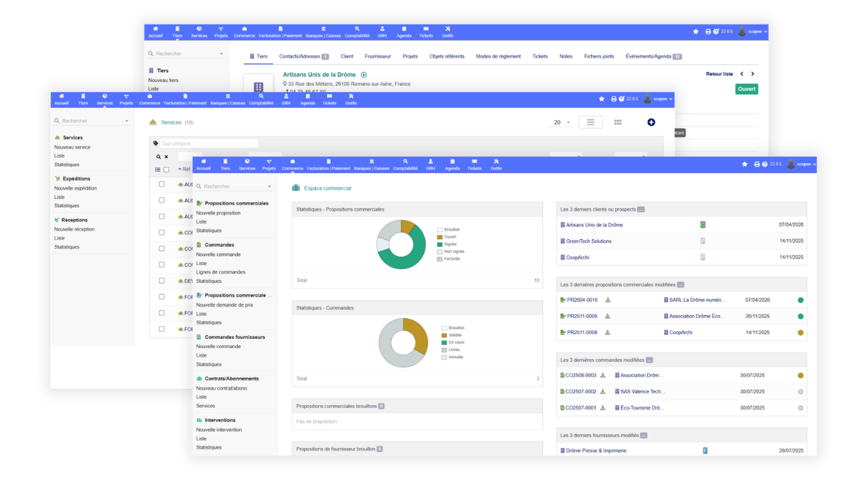Click Retour liste link in Tiers window
This screenshot has height=481, width=868.
tap(719, 74)
